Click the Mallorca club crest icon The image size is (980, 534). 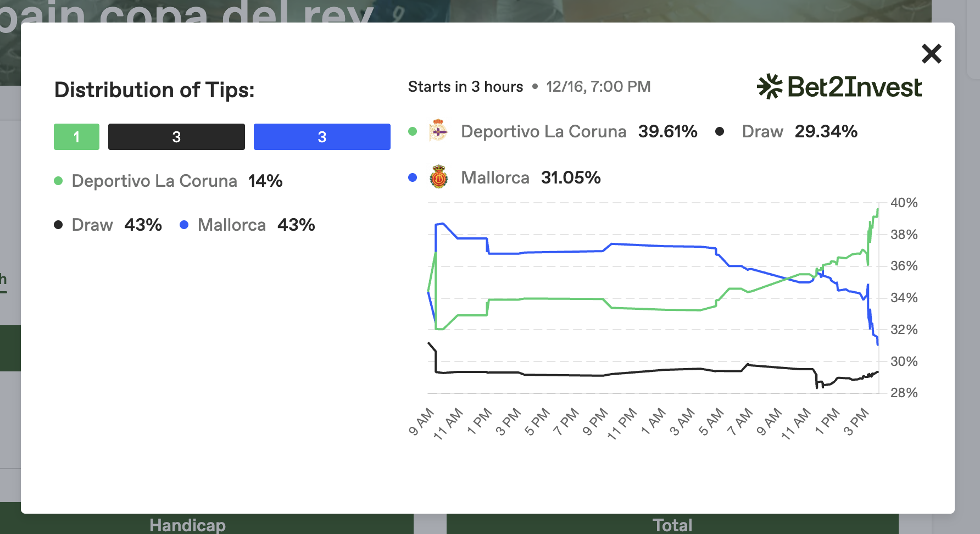438,177
